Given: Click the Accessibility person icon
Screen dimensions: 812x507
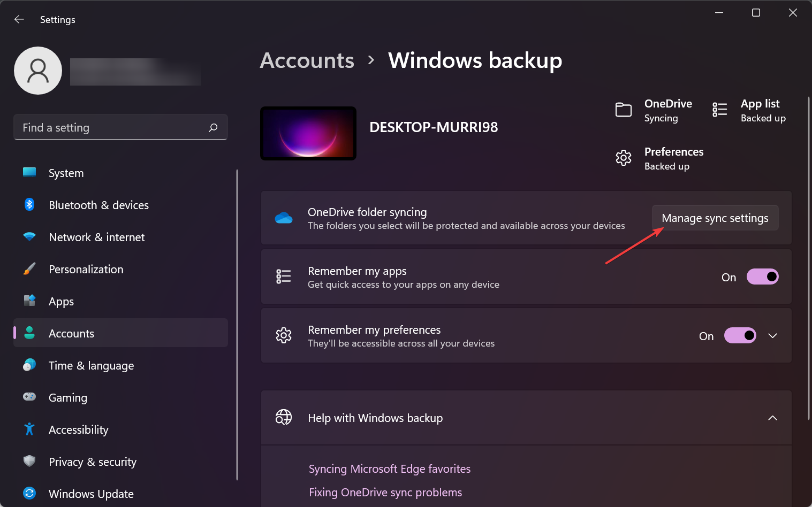Looking at the screenshot, I should click(x=29, y=429).
